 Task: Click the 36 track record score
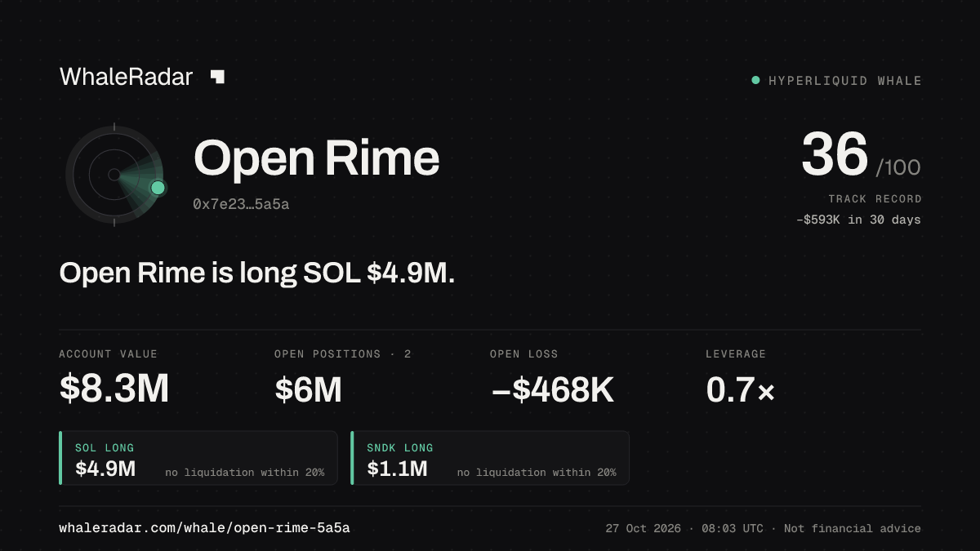pyautogui.click(x=834, y=155)
